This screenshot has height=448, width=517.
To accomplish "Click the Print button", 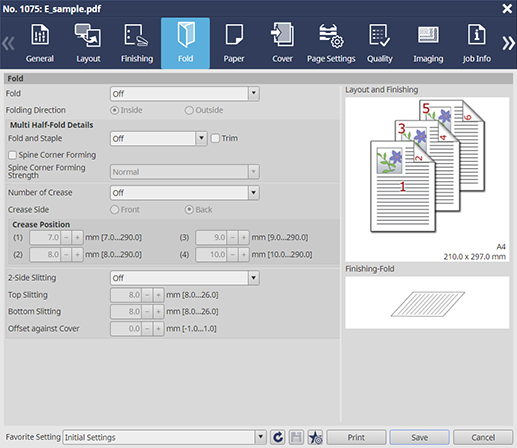I will (356, 437).
